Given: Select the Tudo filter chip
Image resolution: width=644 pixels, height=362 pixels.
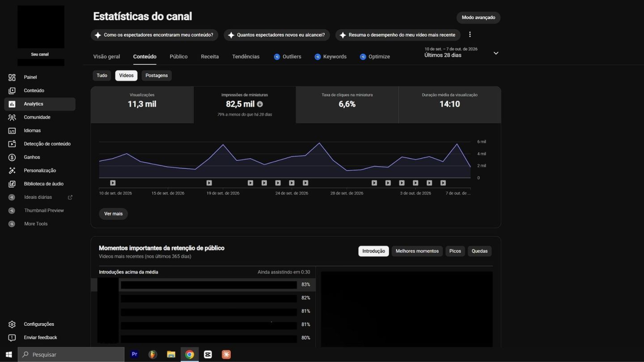Looking at the screenshot, I should pyautogui.click(x=102, y=76).
